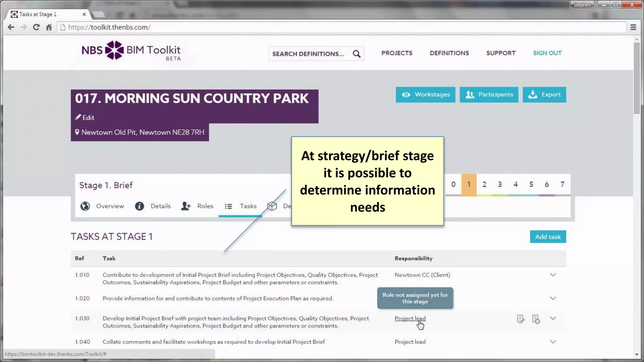Click the Add task button
The image size is (644, 362).
pos(548,237)
